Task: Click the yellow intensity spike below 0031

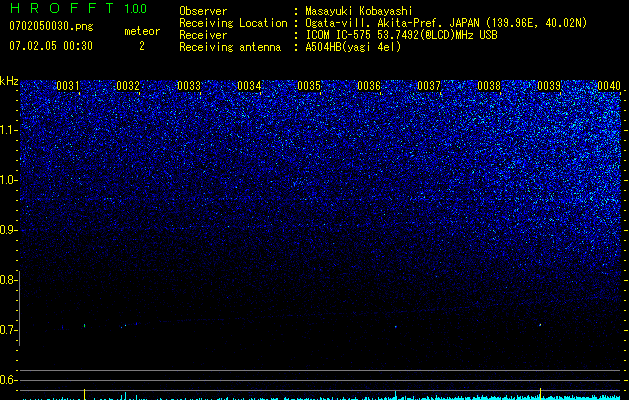Action: coord(85,394)
